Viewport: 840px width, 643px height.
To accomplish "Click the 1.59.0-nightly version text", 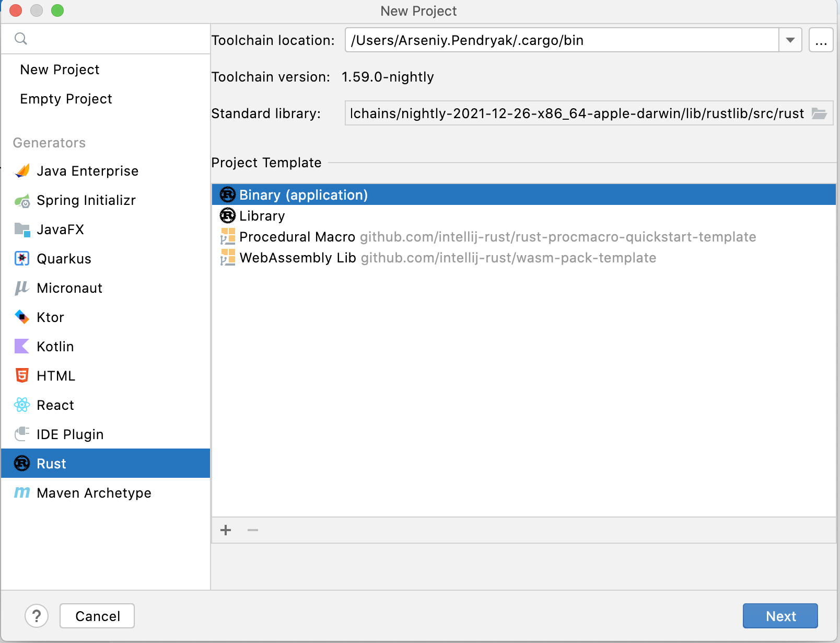I will click(x=388, y=77).
